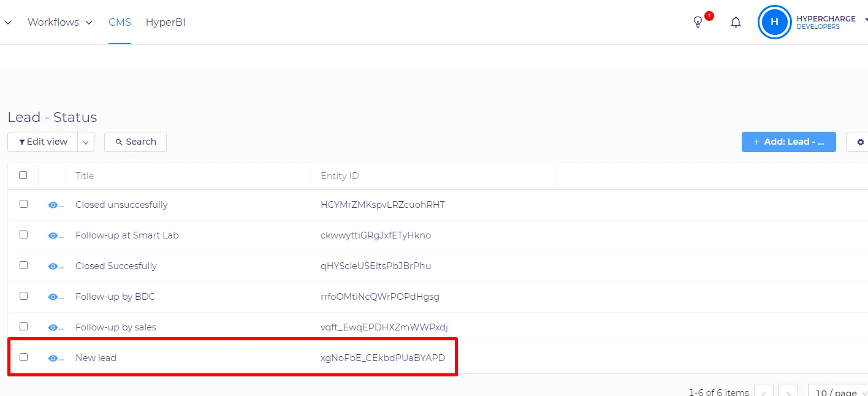Screen dimensions: 868x396
Task: View the Follow-up by sales eye icon
Action: [53, 328]
